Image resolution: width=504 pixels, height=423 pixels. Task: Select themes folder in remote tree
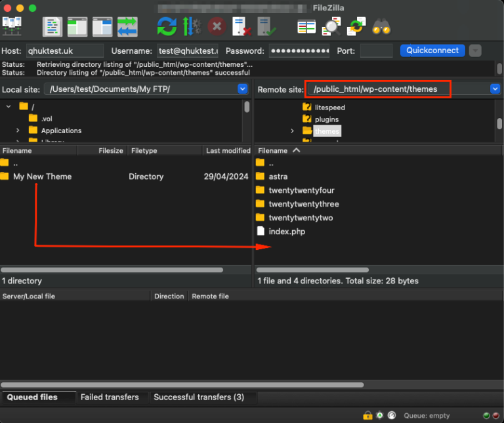coord(322,131)
